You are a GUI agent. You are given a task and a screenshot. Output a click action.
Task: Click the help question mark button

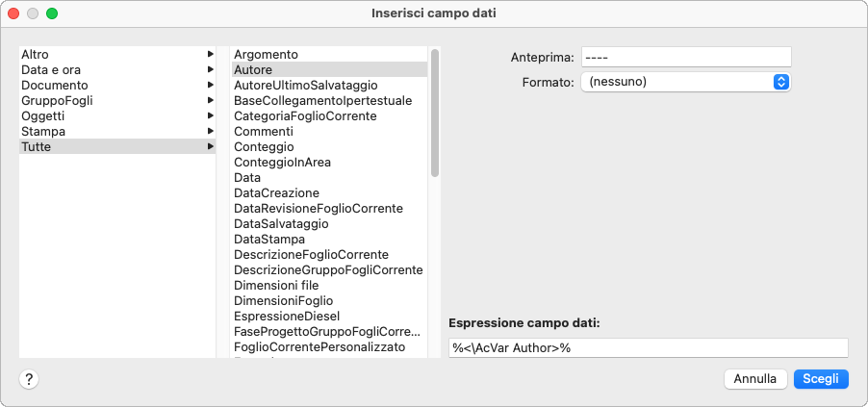tap(29, 379)
